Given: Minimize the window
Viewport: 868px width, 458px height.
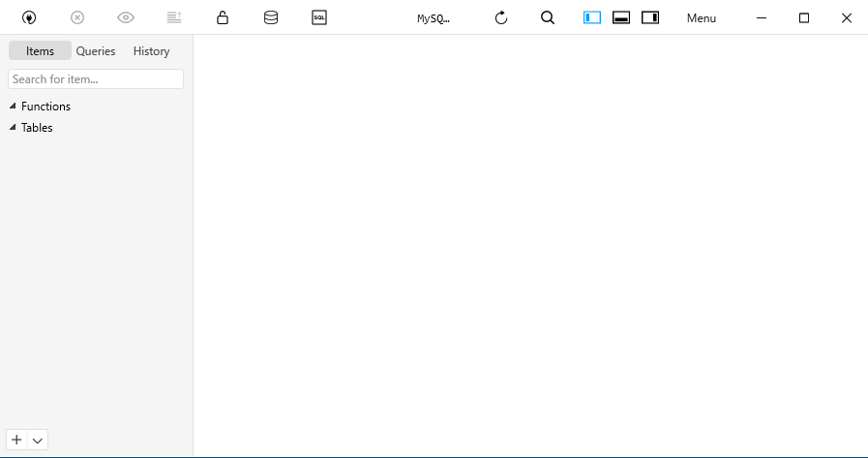Looking at the screenshot, I should click(x=762, y=17).
